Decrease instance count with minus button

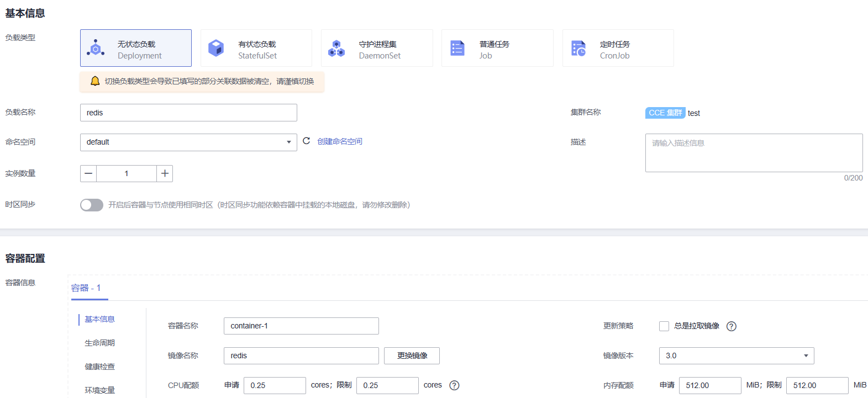88,173
